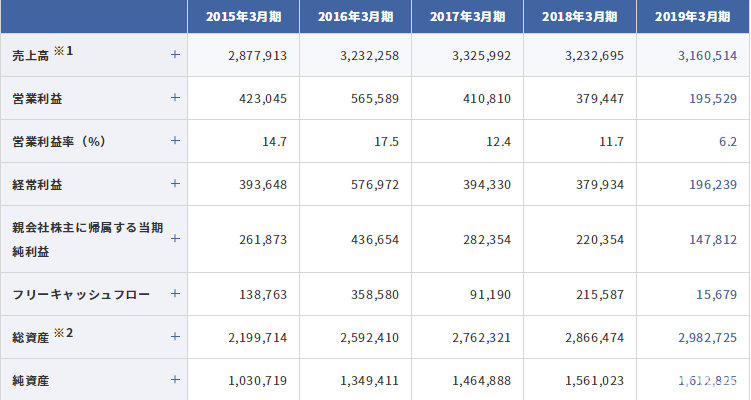Click ordinary profit value 576,972
Image resolution: width=751 pixels, height=400 pixels.
pyautogui.click(x=375, y=185)
